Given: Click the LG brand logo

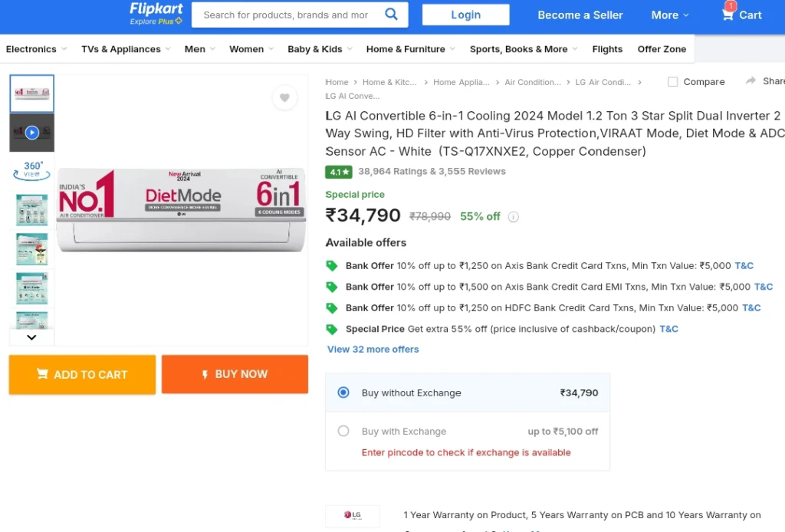Looking at the screenshot, I should (x=353, y=515).
